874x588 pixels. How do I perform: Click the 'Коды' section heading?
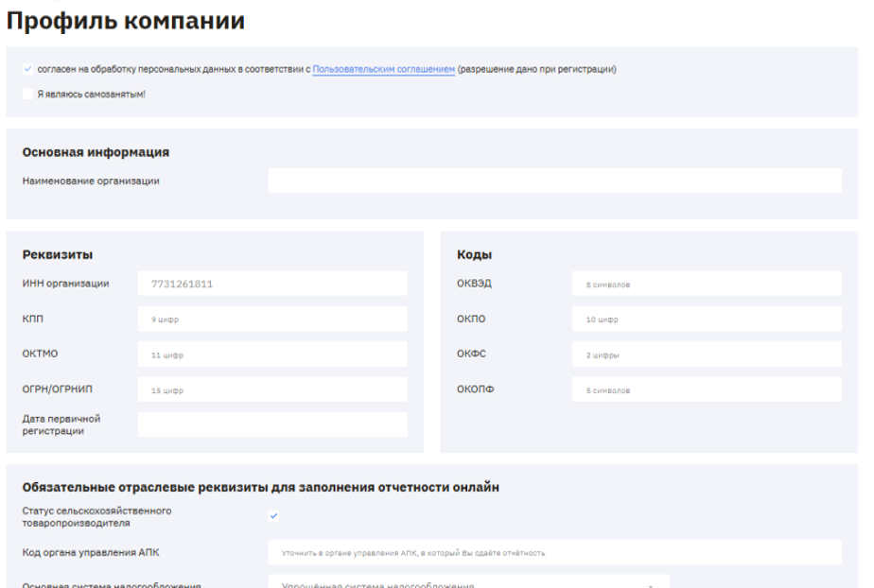474,254
